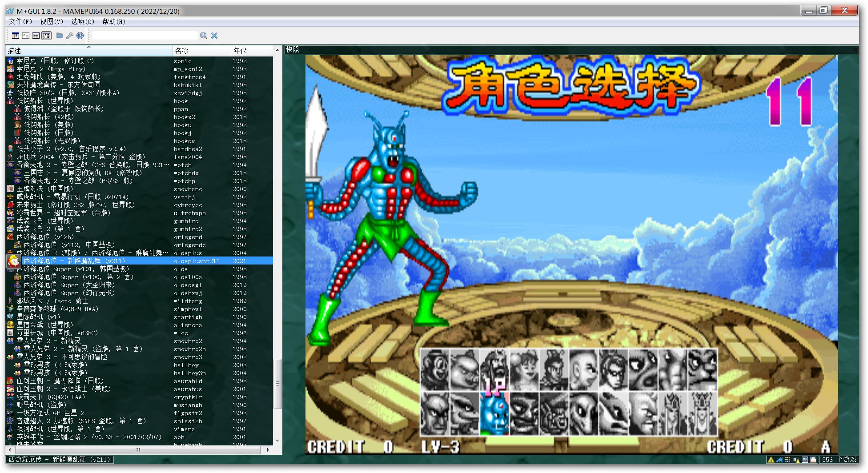The image size is (868, 473).
Task: Click the vertical scrollbar thumb of game list
Action: 277,384
